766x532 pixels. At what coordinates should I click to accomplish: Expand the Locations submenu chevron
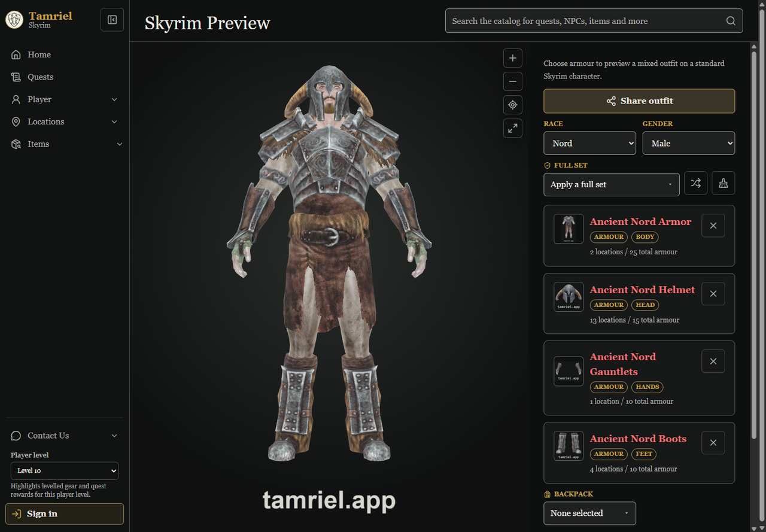(x=115, y=121)
